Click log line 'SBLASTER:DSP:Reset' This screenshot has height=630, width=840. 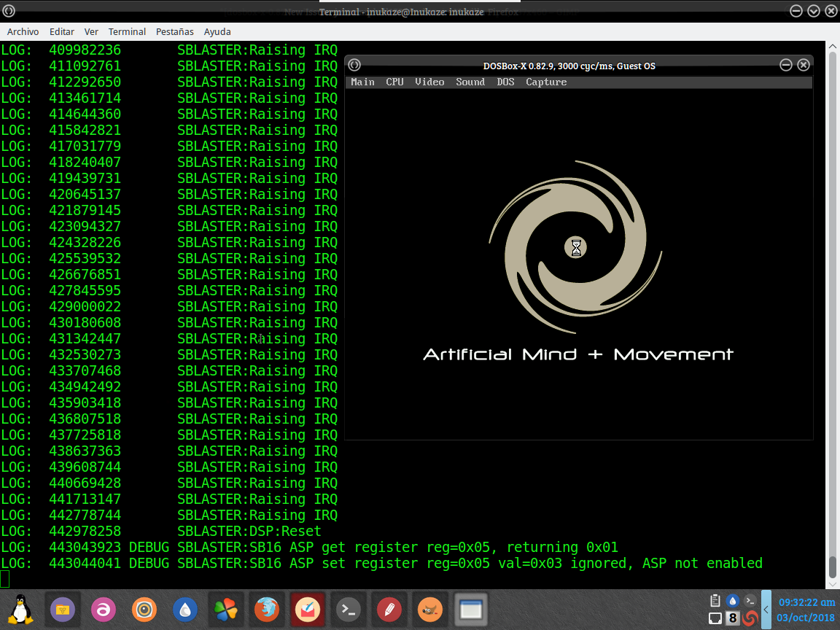point(249,531)
